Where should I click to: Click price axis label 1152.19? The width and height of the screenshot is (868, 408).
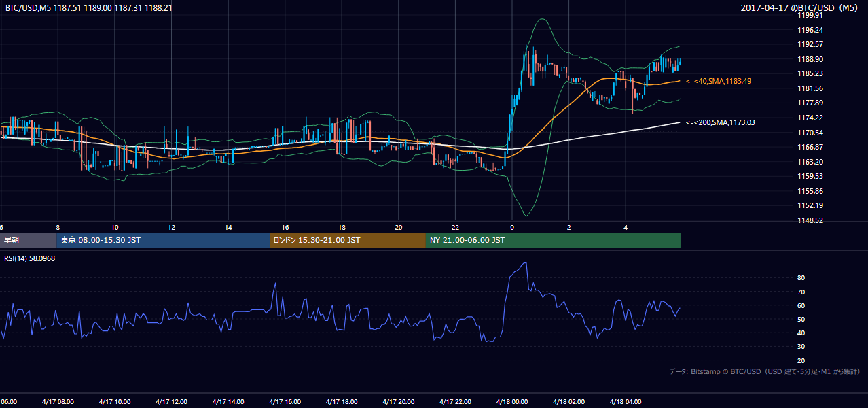point(810,205)
